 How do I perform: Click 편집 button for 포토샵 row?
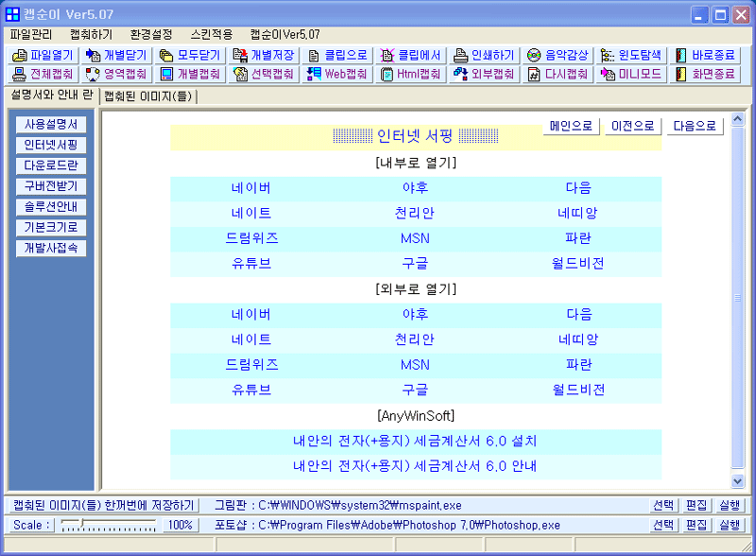click(x=696, y=525)
